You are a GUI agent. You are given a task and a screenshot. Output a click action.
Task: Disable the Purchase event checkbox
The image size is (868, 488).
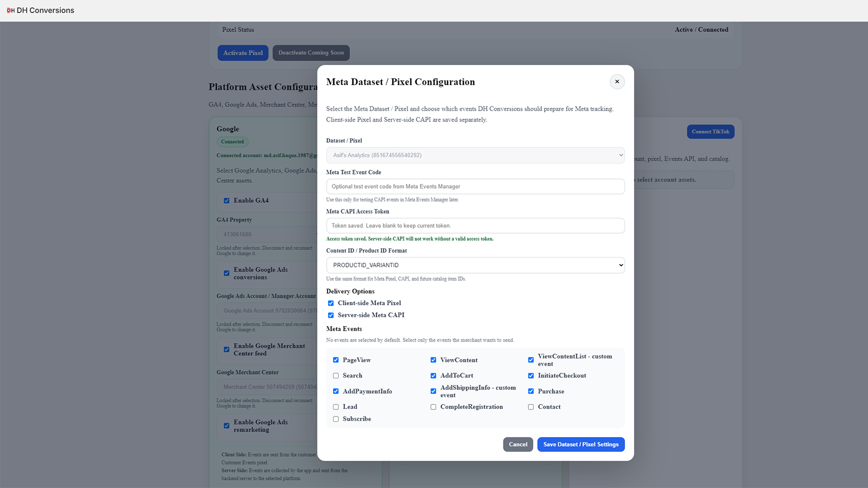coord(531,391)
